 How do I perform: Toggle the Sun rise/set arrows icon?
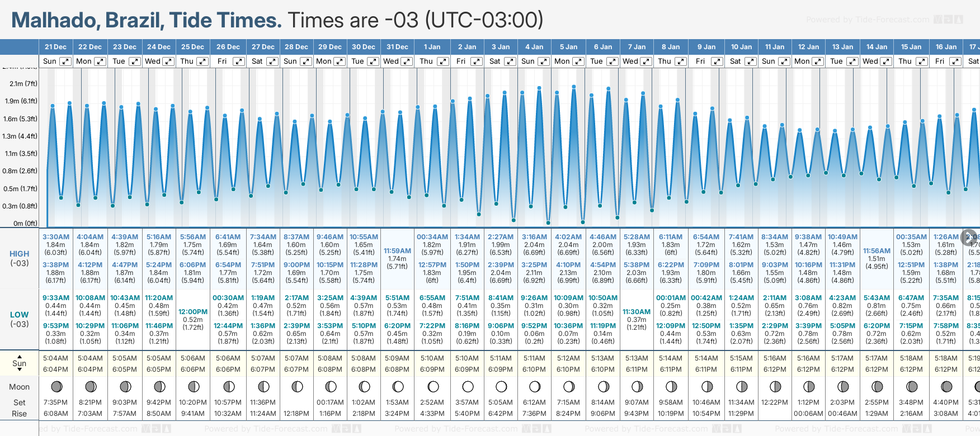click(20, 363)
